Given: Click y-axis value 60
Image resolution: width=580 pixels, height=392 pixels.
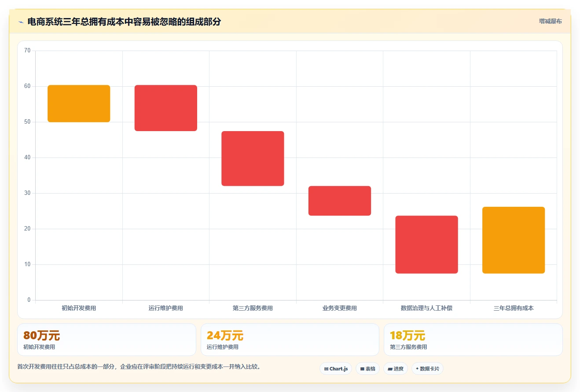Looking at the screenshot, I should tap(27, 86).
